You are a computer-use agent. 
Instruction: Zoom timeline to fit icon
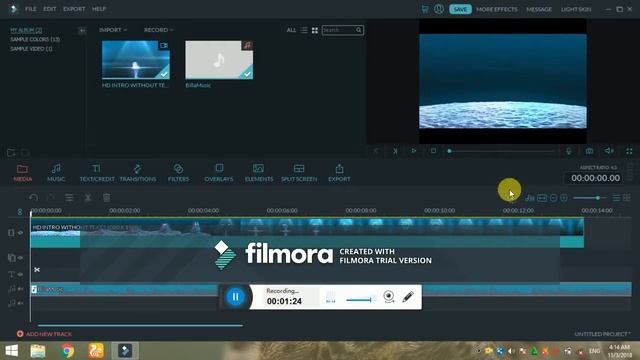point(542,198)
